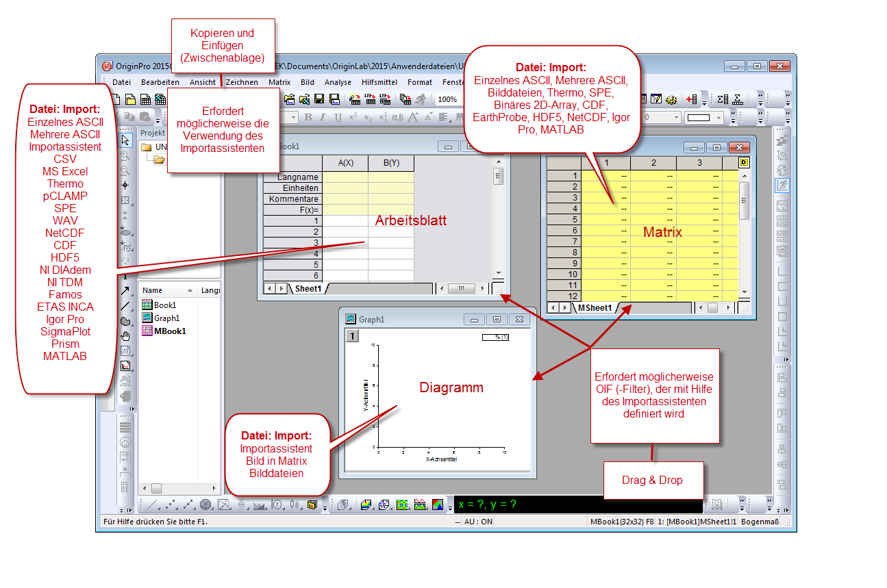Open the Bild menu
887x588 pixels.
308,82
